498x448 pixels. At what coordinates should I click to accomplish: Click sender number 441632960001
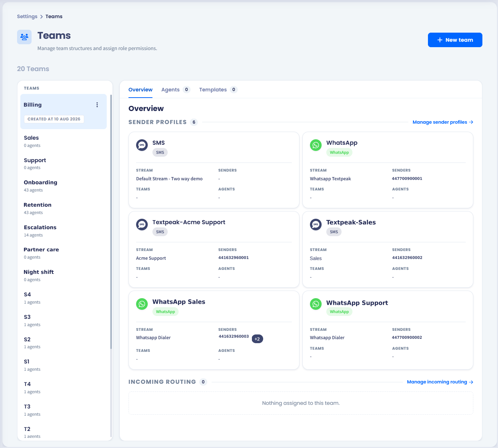(233, 258)
